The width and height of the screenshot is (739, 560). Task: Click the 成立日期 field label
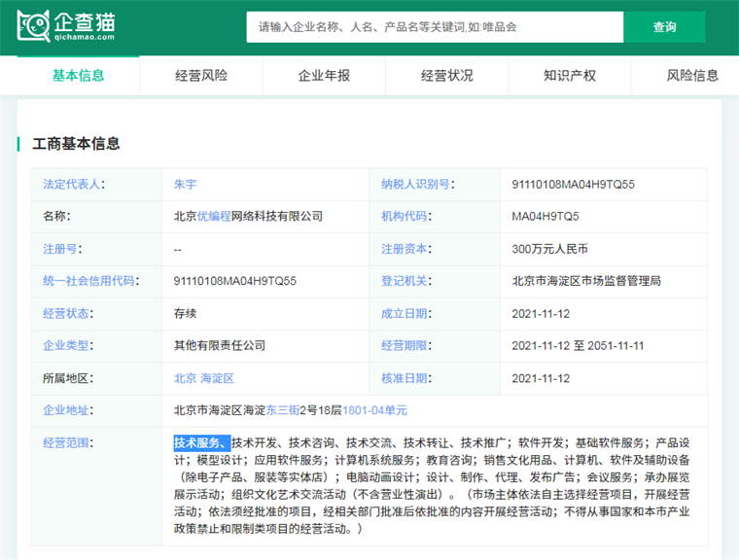(406, 313)
